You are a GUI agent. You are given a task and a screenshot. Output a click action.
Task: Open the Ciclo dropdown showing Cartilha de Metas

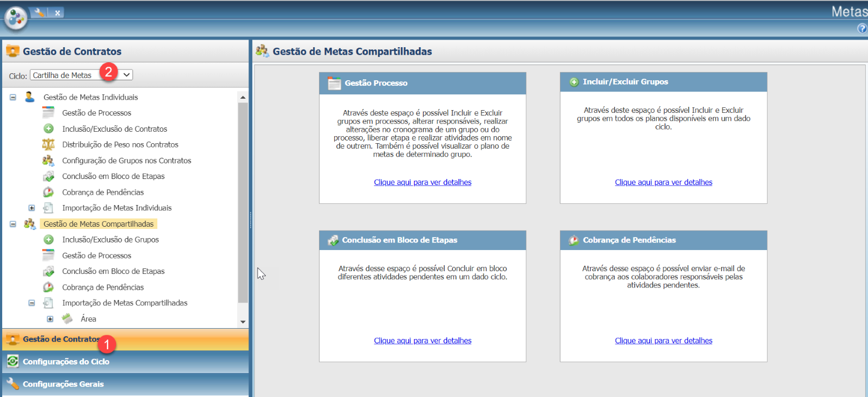(81, 75)
